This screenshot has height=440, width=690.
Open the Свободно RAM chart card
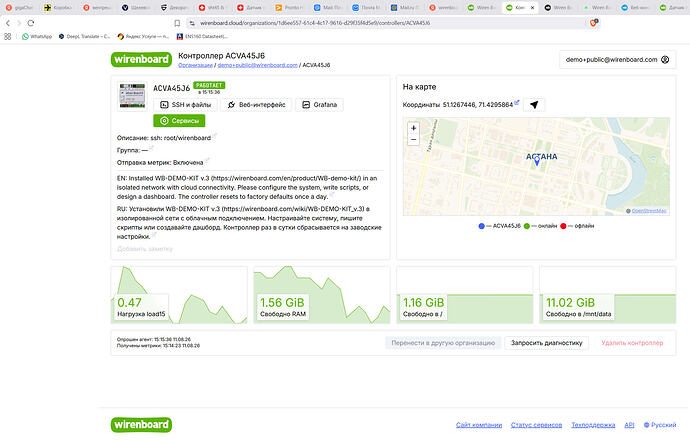[322, 295]
